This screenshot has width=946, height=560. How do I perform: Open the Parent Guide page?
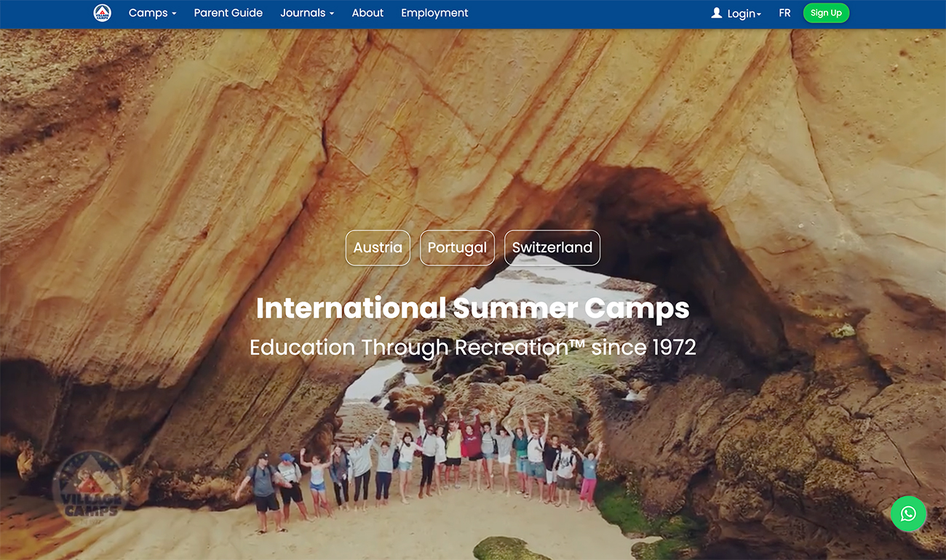pos(228,13)
